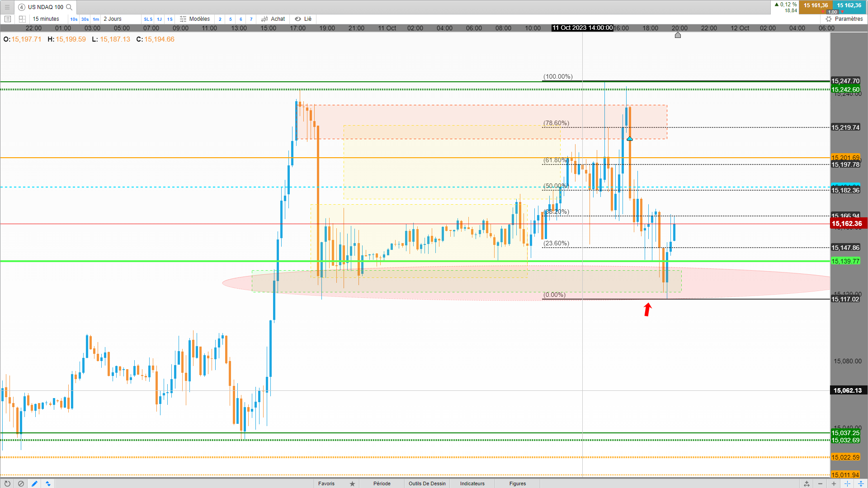
Task: Click the refresh arrow icon bottom-left
Action: coord(7,483)
